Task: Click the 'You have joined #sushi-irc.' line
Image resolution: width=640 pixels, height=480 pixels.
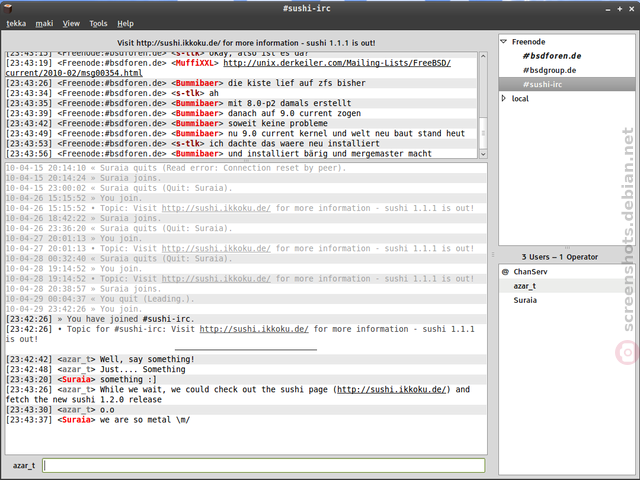Action: [x=131, y=319]
